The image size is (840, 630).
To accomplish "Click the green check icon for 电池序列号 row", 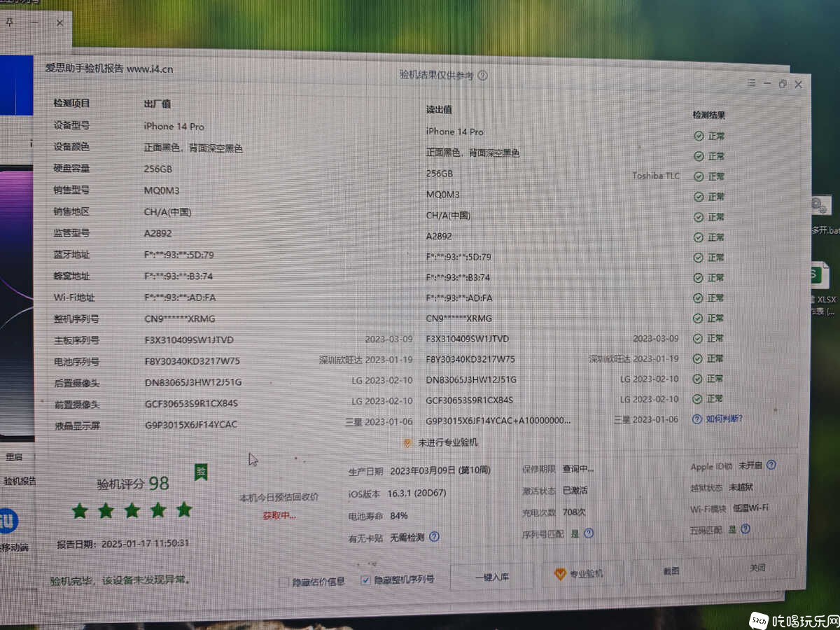I will (x=698, y=358).
